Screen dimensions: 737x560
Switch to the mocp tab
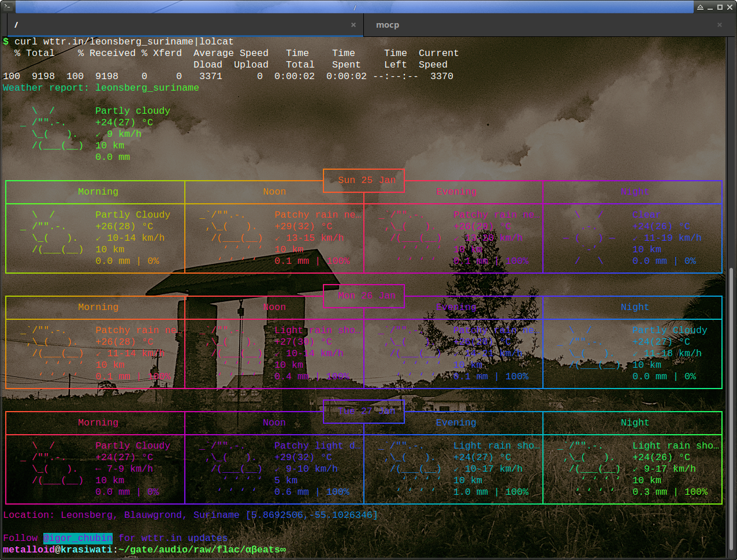pyautogui.click(x=387, y=25)
